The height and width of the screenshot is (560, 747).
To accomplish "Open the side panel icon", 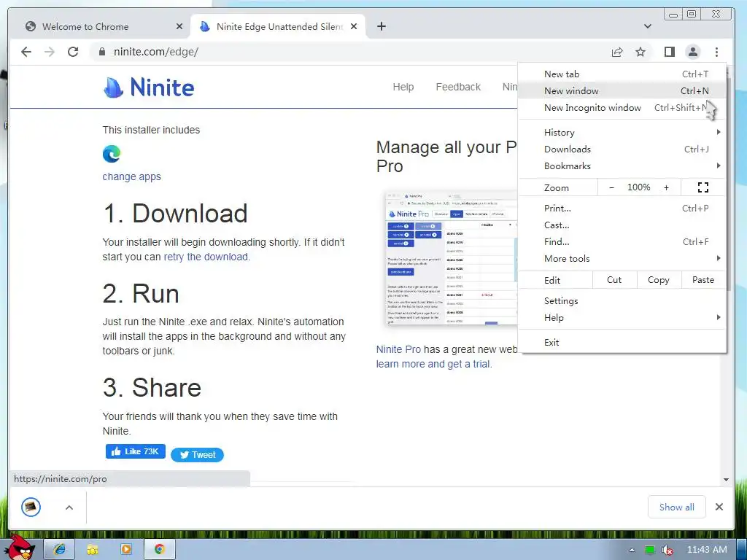I will pos(670,52).
